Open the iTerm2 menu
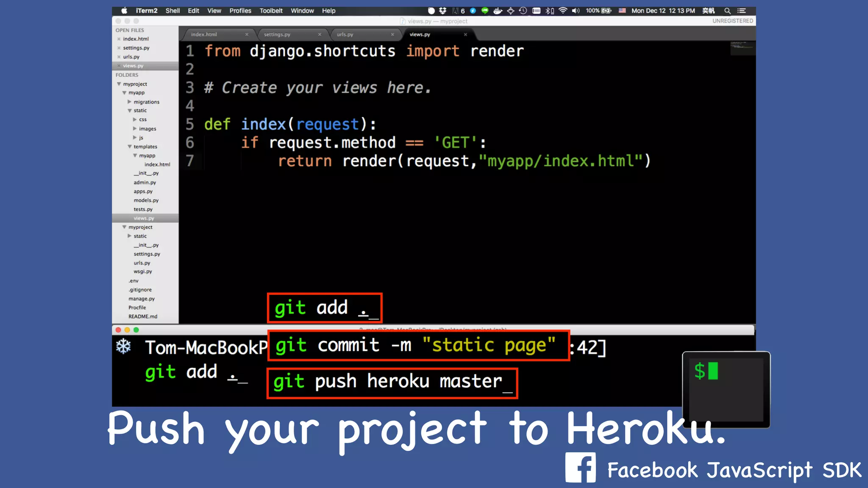Image resolution: width=868 pixels, height=488 pixels. (147, 11)
